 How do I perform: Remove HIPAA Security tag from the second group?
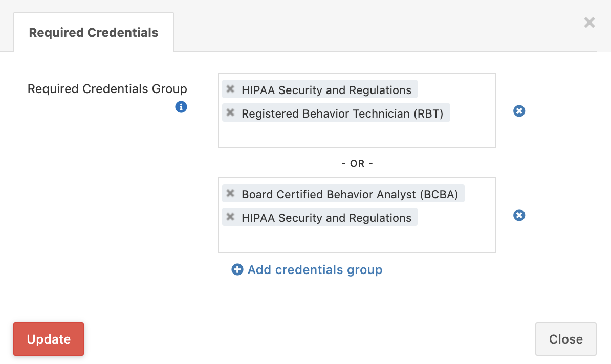[x=230, y=217]
